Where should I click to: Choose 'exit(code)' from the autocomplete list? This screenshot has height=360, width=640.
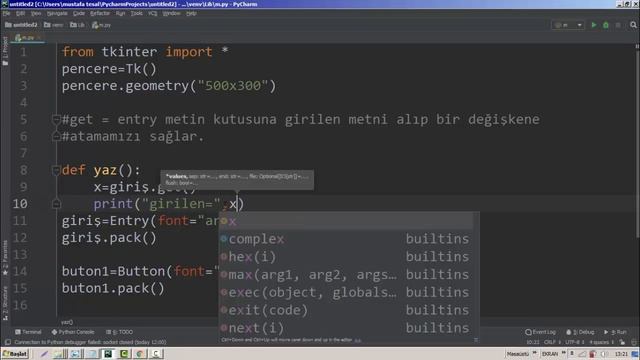(x=346, y=310)
